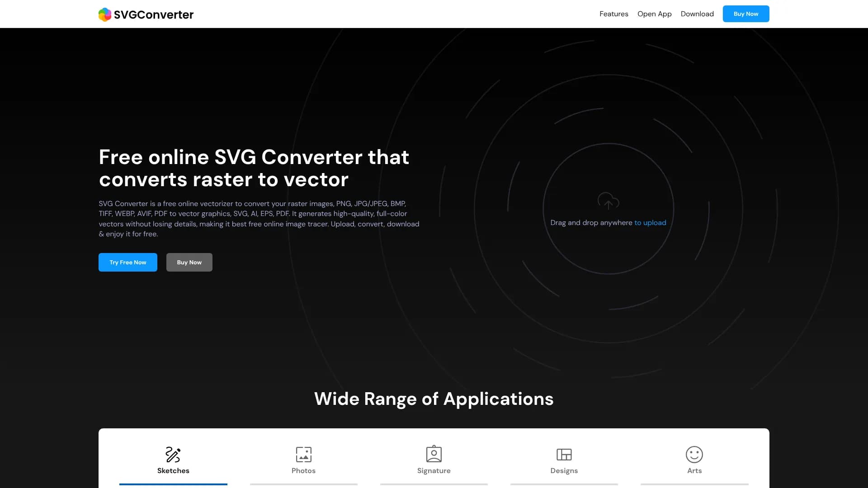
Task: Click the upload arrow icon
Action: pos(608,202)
